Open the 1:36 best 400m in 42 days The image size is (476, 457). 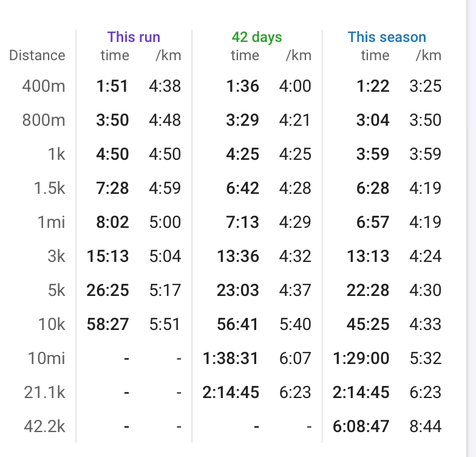click(243, 86)
